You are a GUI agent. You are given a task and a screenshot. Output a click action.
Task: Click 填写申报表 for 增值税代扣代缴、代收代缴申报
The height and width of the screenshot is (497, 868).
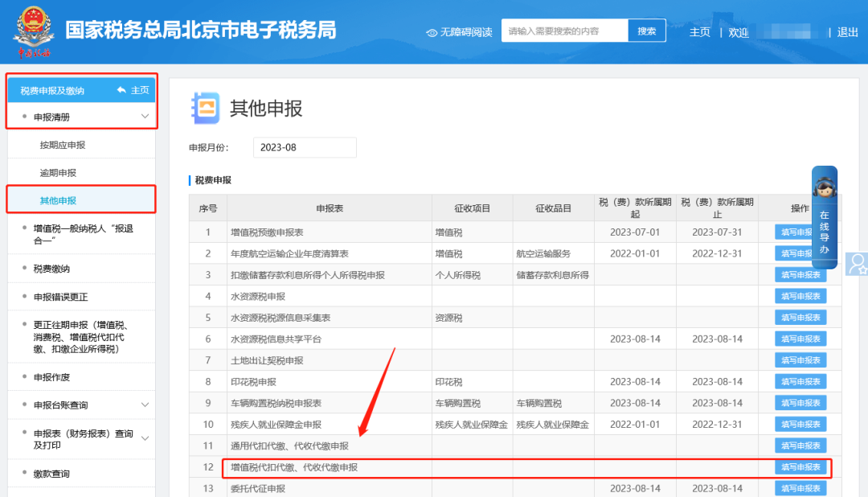click(800, 466)
